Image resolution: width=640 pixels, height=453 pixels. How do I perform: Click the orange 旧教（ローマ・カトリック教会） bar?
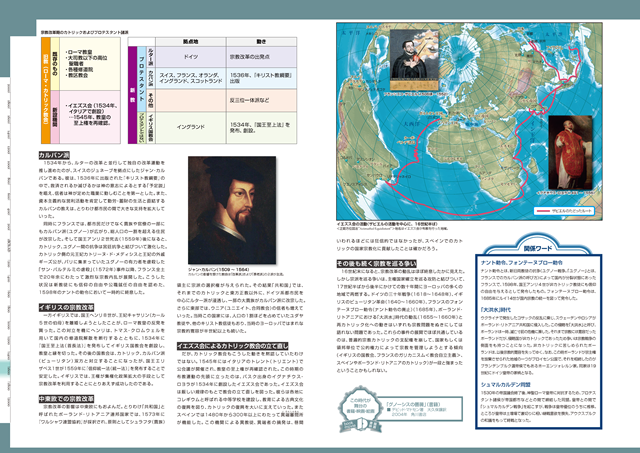pyautogui.click(x=45, y=91)
